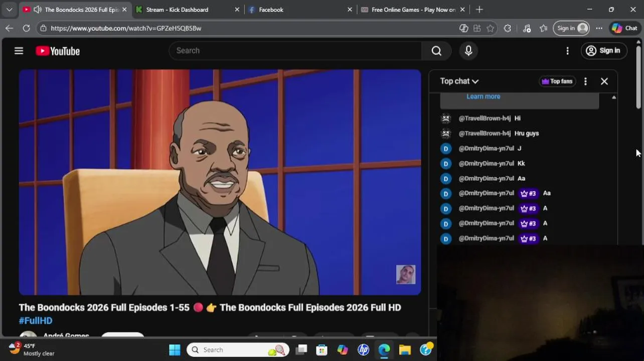This screenshot has height=361, width=644.
Task: Click @TravellBrown-h4j's avatar beside 'Hi'
Action: [446, 118]
